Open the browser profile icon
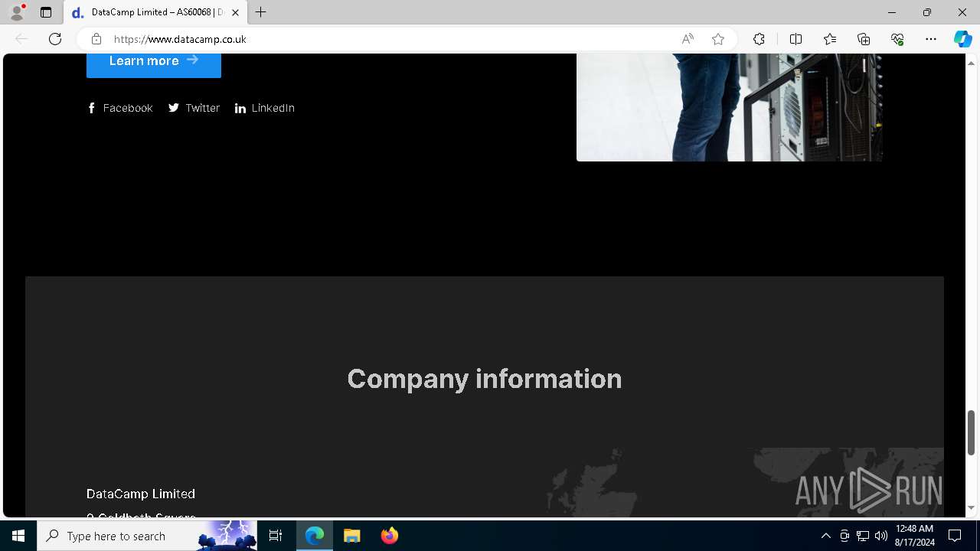The width and height of the screenshot is (980, 551). [17, 12]
